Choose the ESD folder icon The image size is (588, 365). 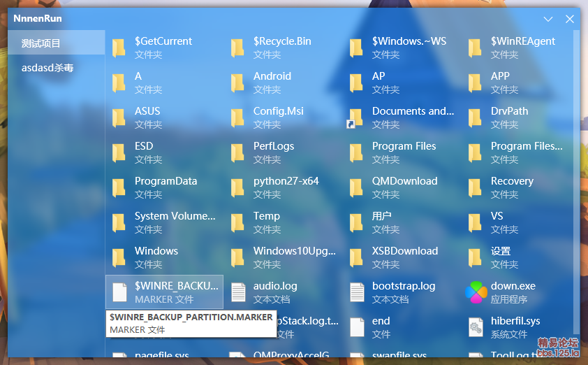pos(119,153)
